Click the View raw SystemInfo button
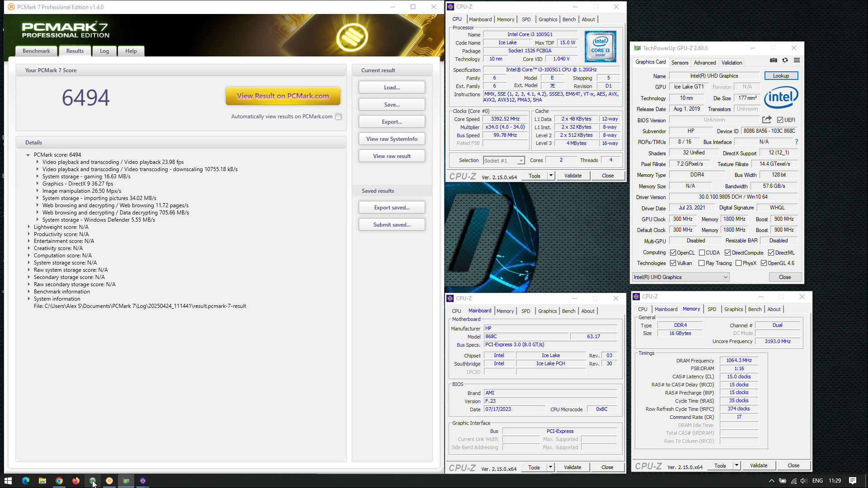This screenshot has height=488, width=868. [392, 139]
